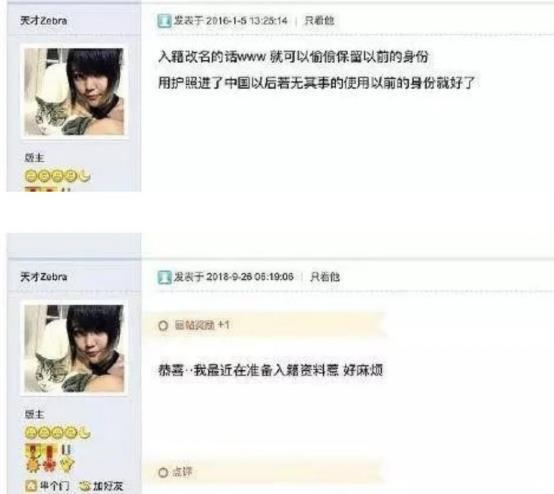Click the sun level rank icons in second post

[x=57, y=433]
